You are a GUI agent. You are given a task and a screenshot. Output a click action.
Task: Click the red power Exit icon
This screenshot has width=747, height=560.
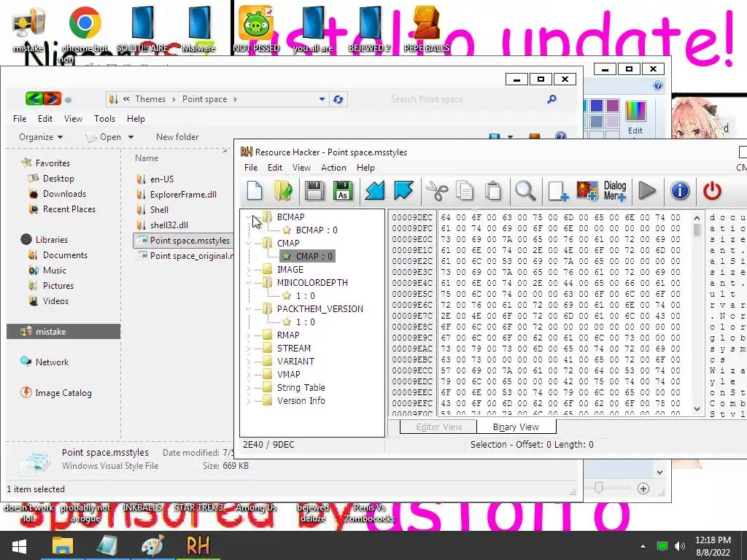(x=712, y=191)
